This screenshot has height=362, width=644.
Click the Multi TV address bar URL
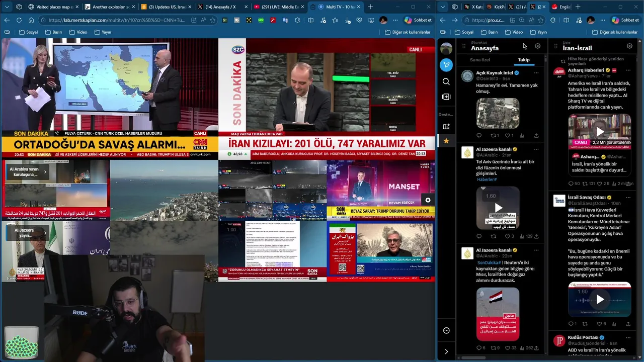coord(117,20)
